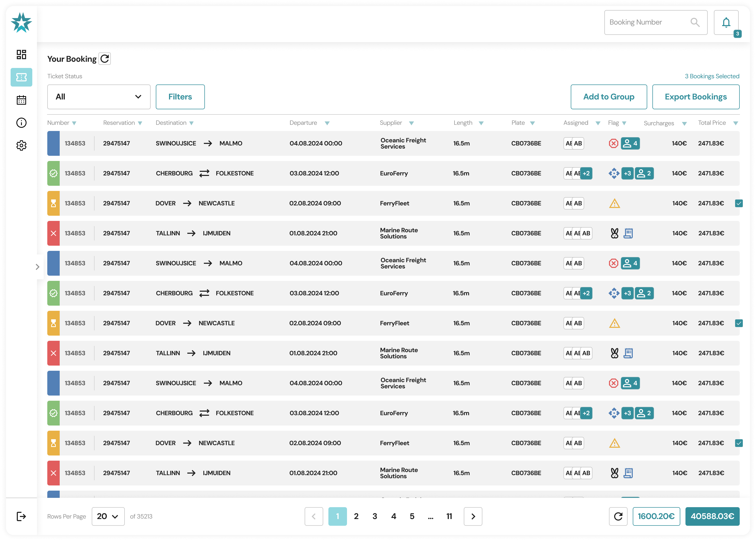The image size is (756, 541).
Task: Open the dashboard icon in sidebar
Action: [21, 54]
